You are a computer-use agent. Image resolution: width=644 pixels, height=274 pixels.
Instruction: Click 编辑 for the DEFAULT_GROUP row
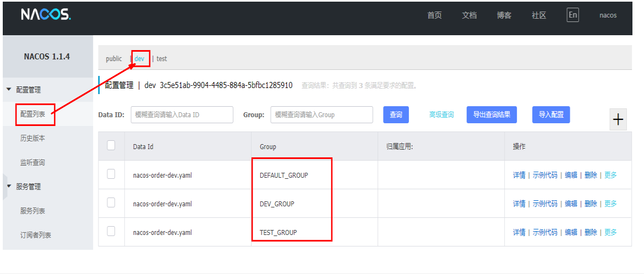pyautogui.click(x=571, y=175)
